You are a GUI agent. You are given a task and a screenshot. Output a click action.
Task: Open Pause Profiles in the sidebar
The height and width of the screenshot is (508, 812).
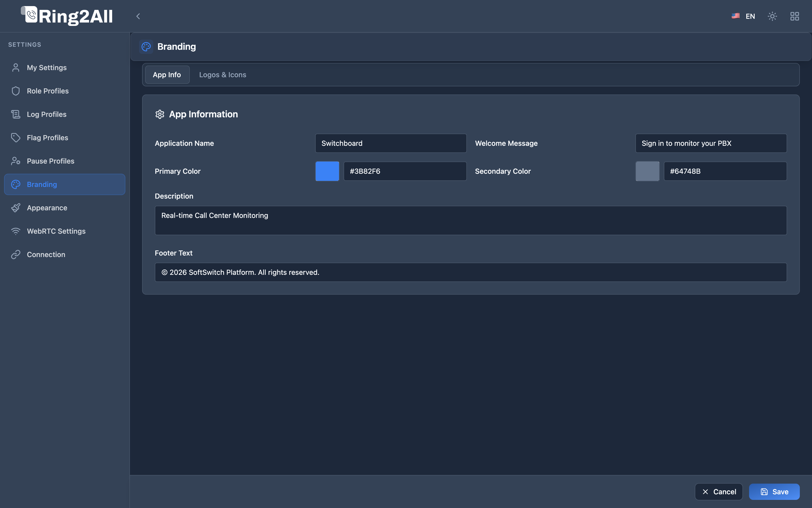64,161
